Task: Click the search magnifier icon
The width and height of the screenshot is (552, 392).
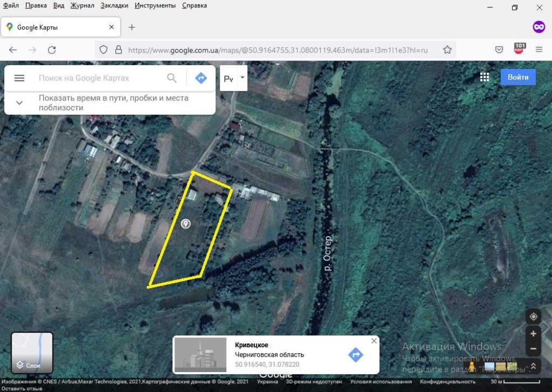Action: [x=172, y=78]
